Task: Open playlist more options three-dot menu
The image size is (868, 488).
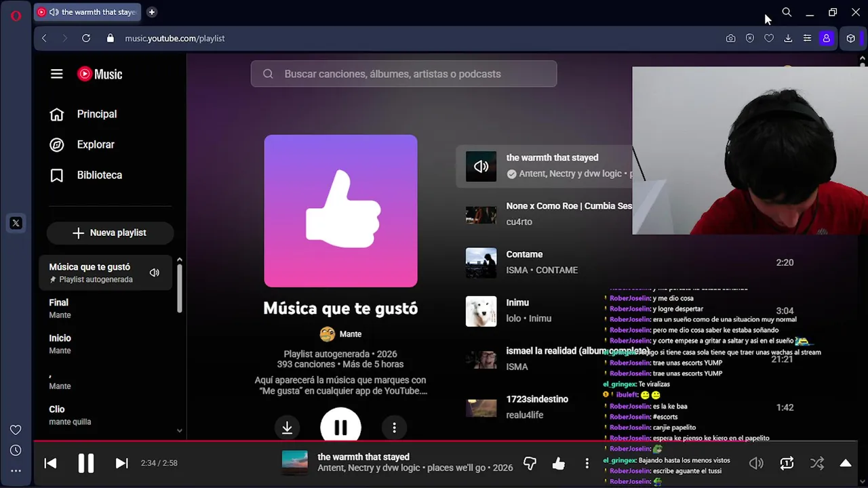Action: pos(394,428)
